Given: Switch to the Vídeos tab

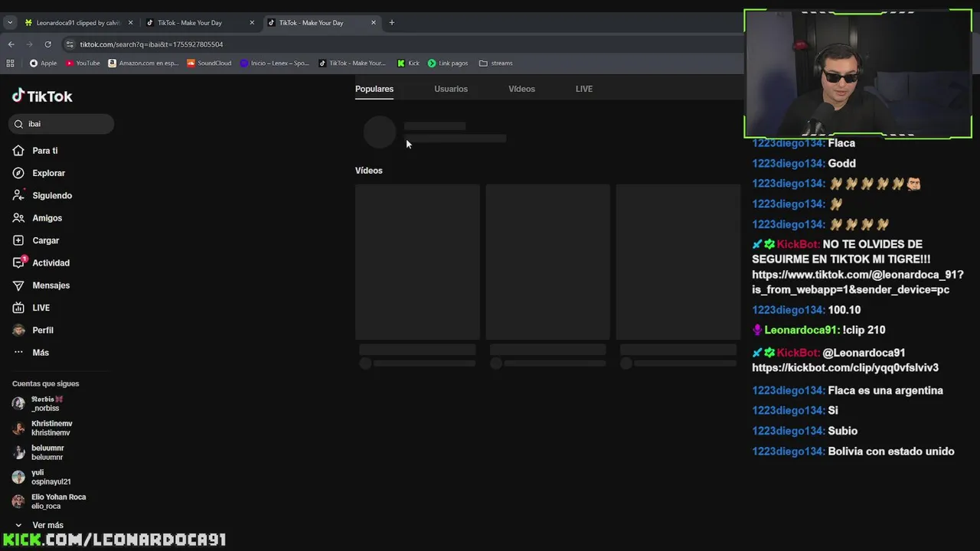Looking at the screenshot, I should tap(521, 89).
